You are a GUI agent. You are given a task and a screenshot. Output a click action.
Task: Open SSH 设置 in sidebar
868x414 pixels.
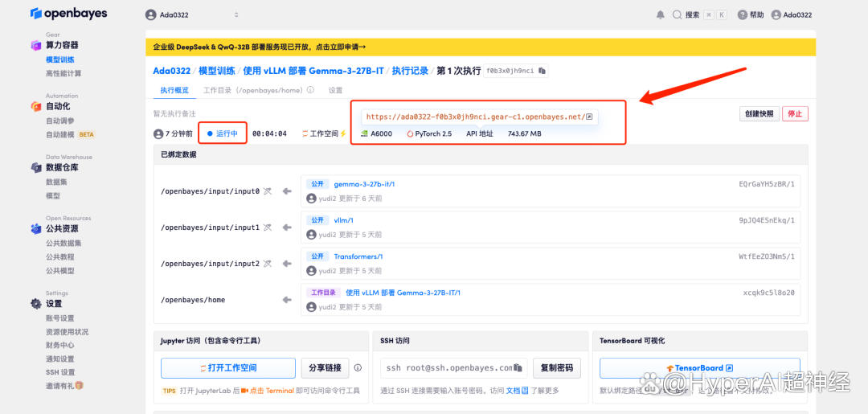point(60,372)
